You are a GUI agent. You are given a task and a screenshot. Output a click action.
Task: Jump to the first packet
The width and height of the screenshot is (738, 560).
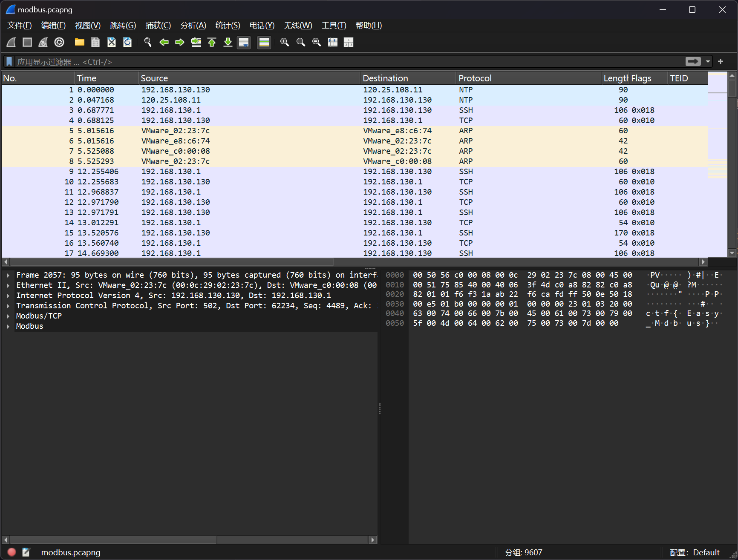tap(212, 42)
